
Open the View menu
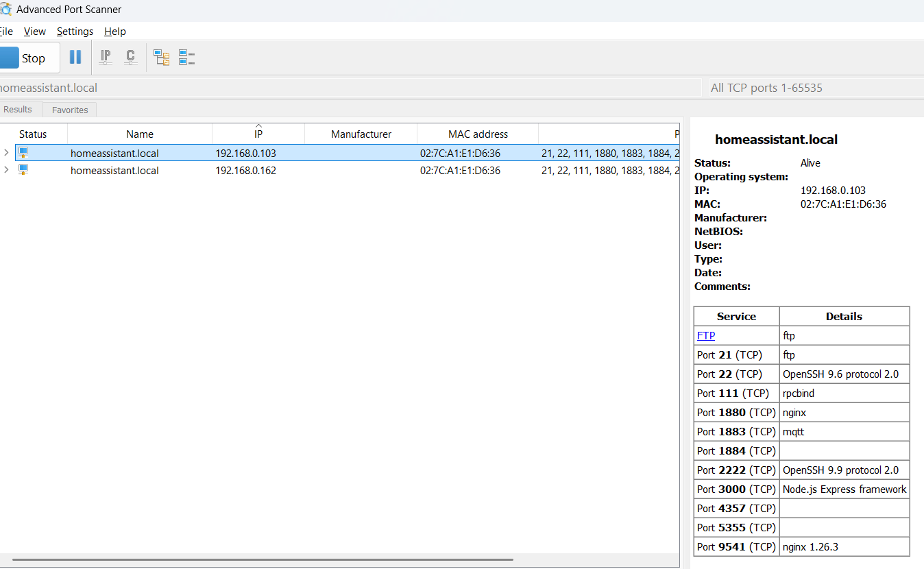point(34,32)
